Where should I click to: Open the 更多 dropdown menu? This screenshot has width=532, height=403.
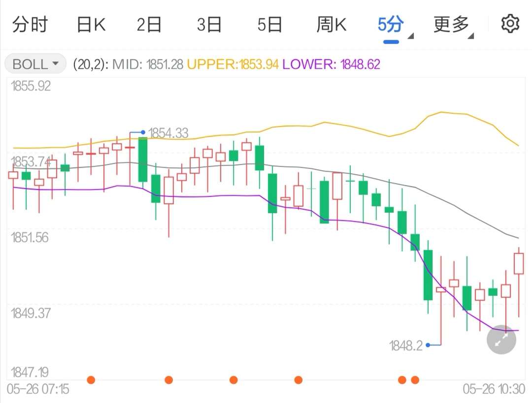pyautogui.click(x=454, y=27)
